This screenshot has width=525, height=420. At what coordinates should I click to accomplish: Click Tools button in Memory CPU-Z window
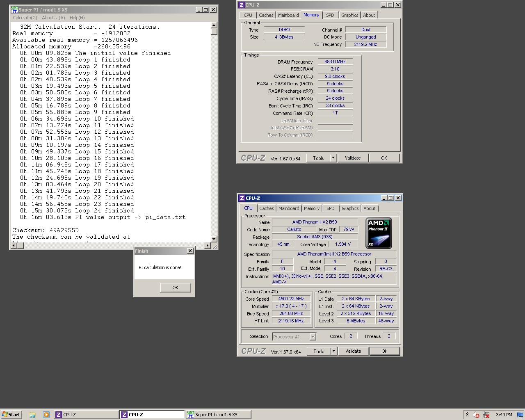pos(318,158)
